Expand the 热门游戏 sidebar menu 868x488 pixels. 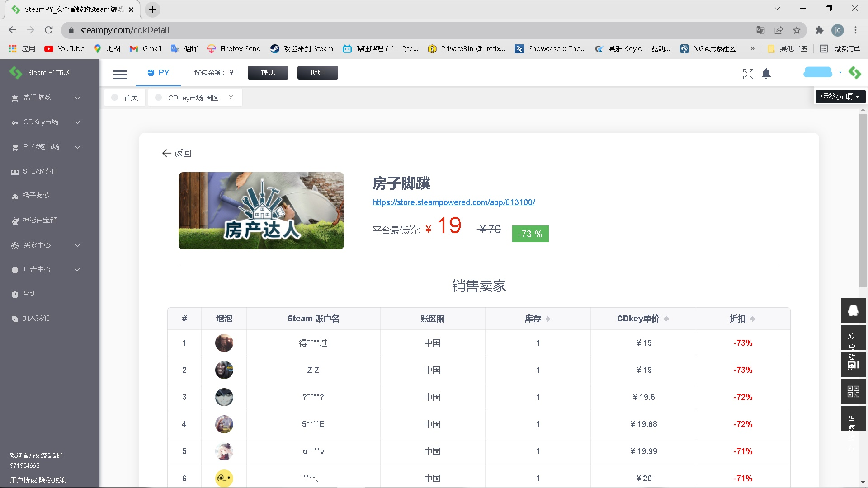click(x=45, y=98)
